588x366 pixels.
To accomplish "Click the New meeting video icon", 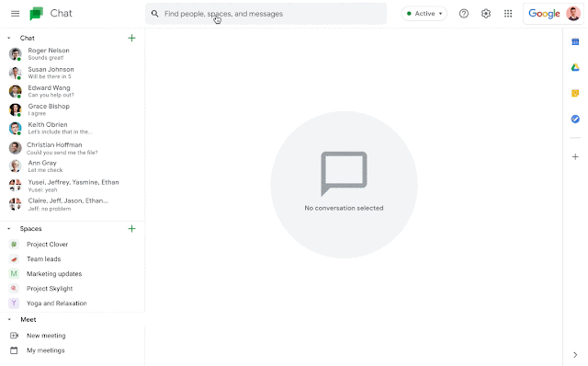I will point(15,336).
